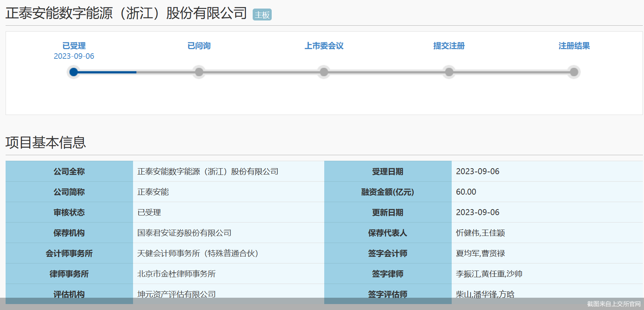Viewport: 644px width, 310px height.
Task: Click the 已受理 status value in table
Action: (149, 212)
